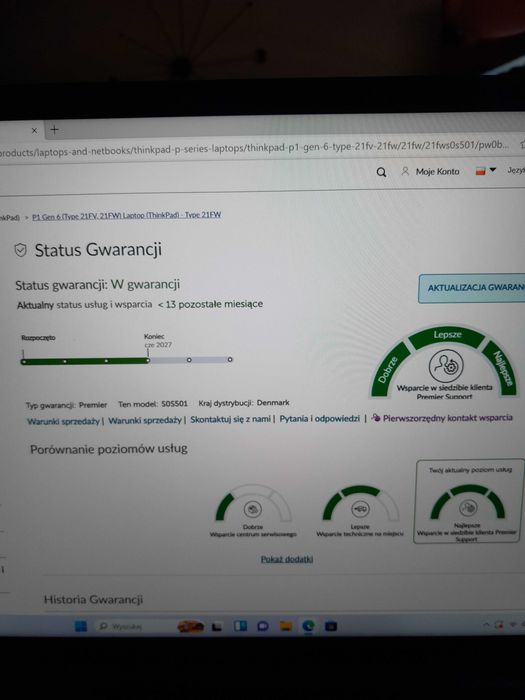Click the 'Ten model: S0S501' text

pos(153,404)
